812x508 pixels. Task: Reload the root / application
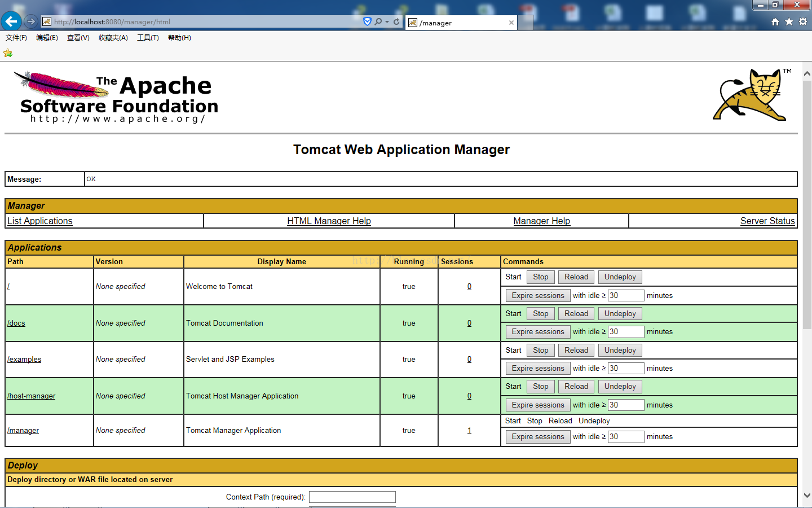[576, 277]
